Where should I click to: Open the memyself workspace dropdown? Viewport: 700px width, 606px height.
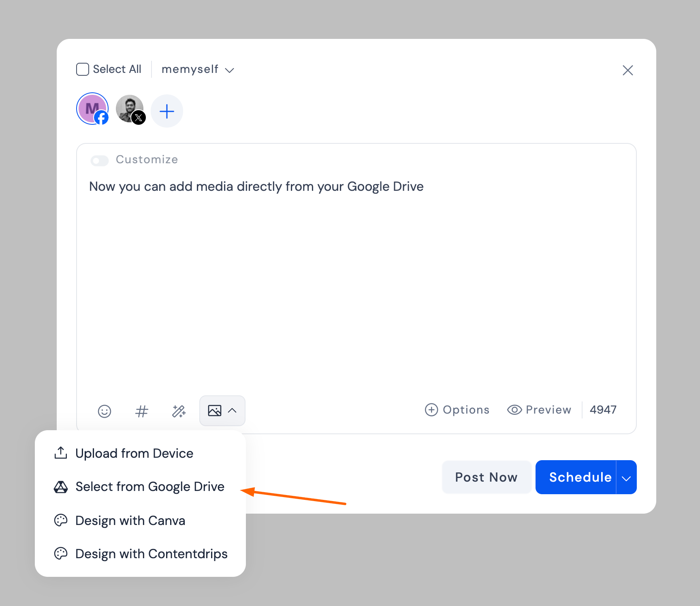point(198,70)
